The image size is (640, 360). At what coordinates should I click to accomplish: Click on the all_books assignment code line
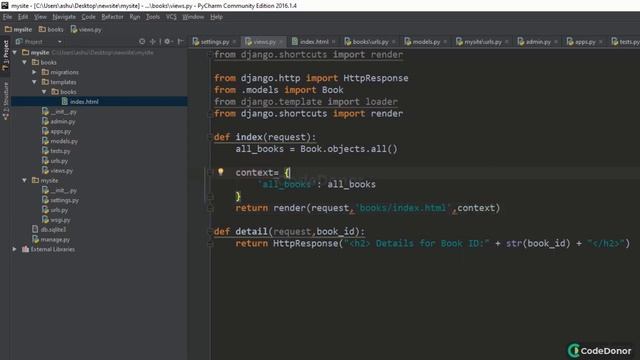coord(316,149)
